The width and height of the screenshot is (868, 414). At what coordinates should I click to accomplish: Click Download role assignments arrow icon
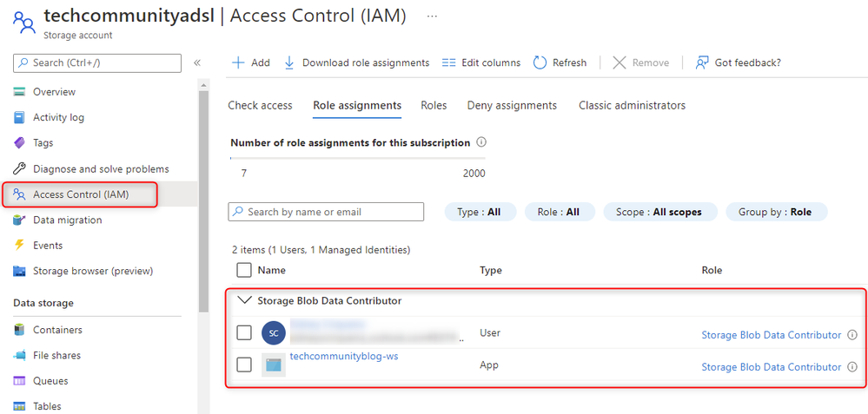tap(289, 62)
